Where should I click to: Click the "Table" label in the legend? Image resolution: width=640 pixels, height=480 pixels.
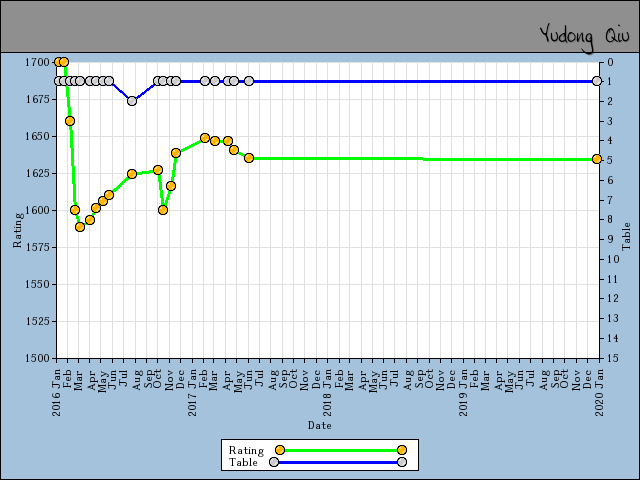243,462
